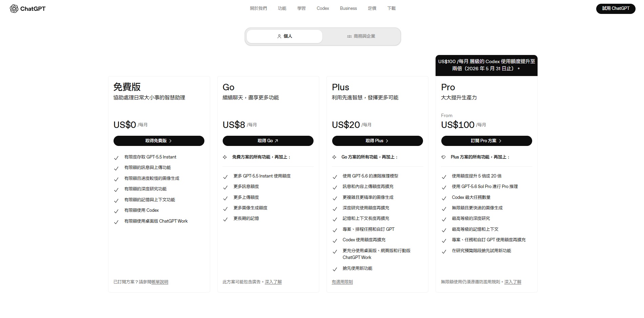Choose the 取得 Plus button
Viewport: 644px width, 318px height.
tap(378, 141)
